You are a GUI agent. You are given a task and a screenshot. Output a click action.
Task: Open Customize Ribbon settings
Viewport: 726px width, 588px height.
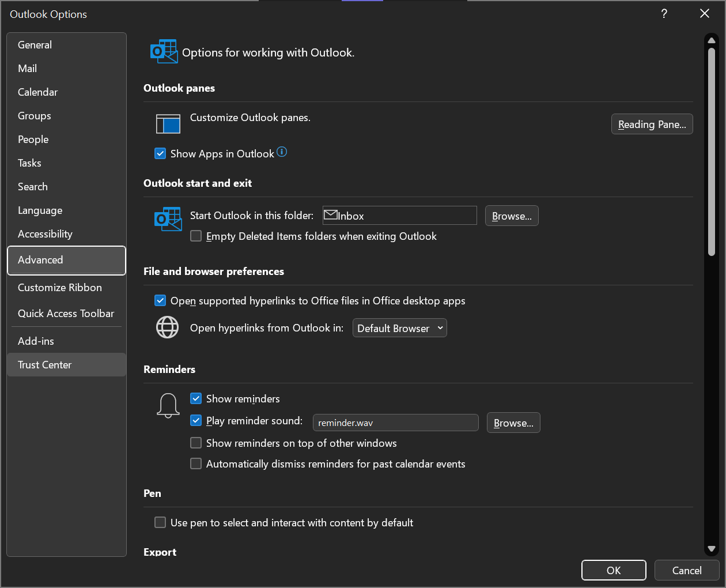(x=66, y=288)
